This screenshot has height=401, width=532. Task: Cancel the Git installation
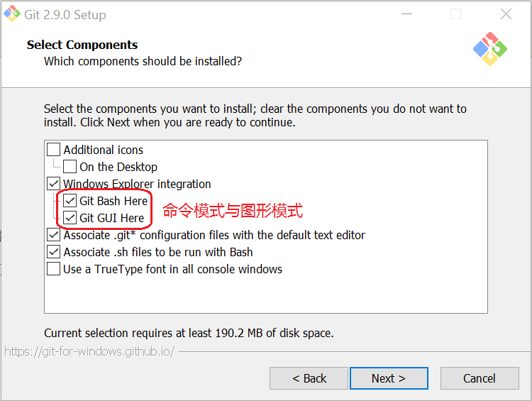[479, 378]
